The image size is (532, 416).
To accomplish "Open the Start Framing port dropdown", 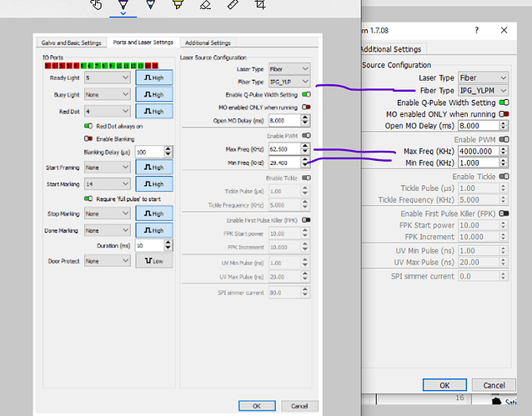I will pos(108,167).
